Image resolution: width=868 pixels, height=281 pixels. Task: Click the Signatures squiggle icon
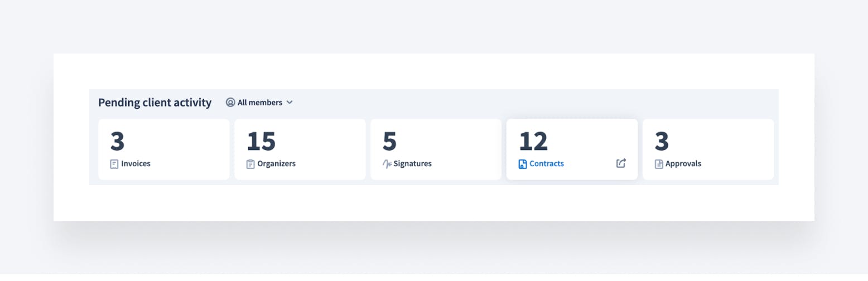[387, 164]
